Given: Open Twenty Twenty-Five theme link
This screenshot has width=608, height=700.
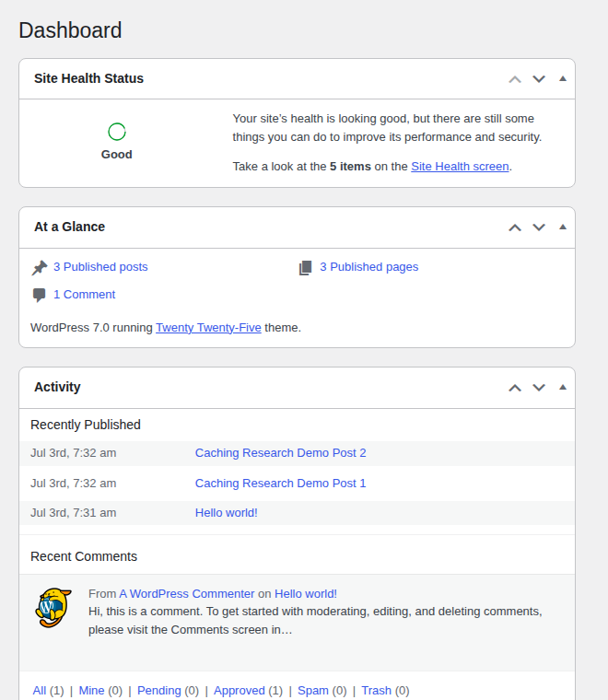Looking at the screenshot, I should point(208,328).
